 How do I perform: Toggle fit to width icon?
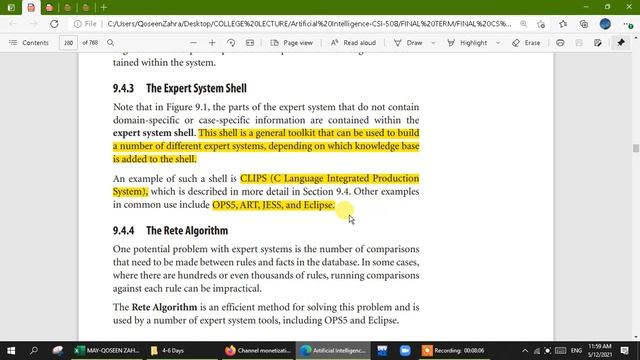tap(250, 43)
